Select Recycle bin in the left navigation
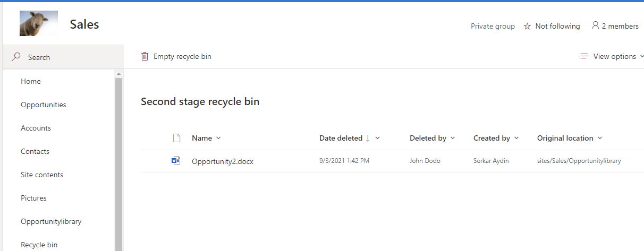The height and width of the screenshot is (251, 644). pyautogui.click(x=39, y=245)
